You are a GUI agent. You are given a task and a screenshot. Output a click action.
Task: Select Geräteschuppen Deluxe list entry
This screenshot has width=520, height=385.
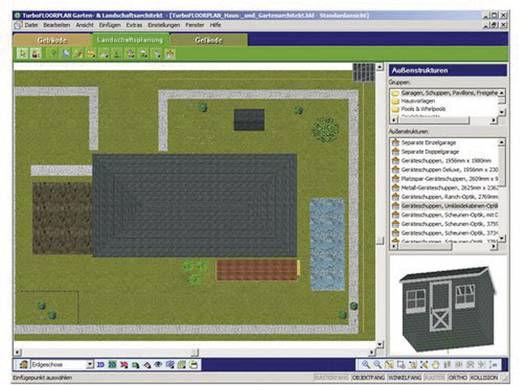449,170
